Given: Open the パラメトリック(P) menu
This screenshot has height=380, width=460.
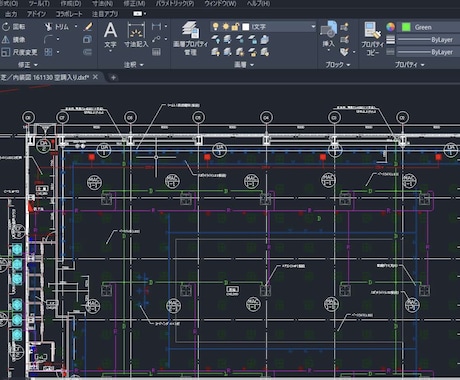Looking at the screenshot, I should coord(175,4).
